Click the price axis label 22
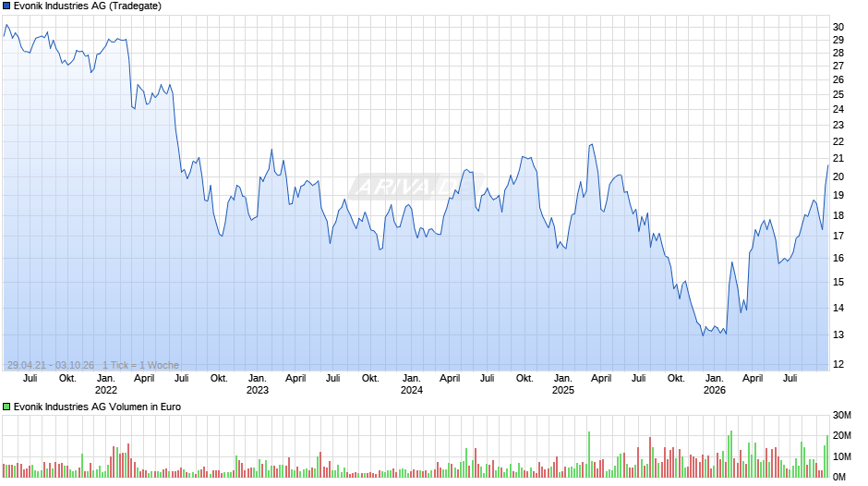 coord(838,142)
